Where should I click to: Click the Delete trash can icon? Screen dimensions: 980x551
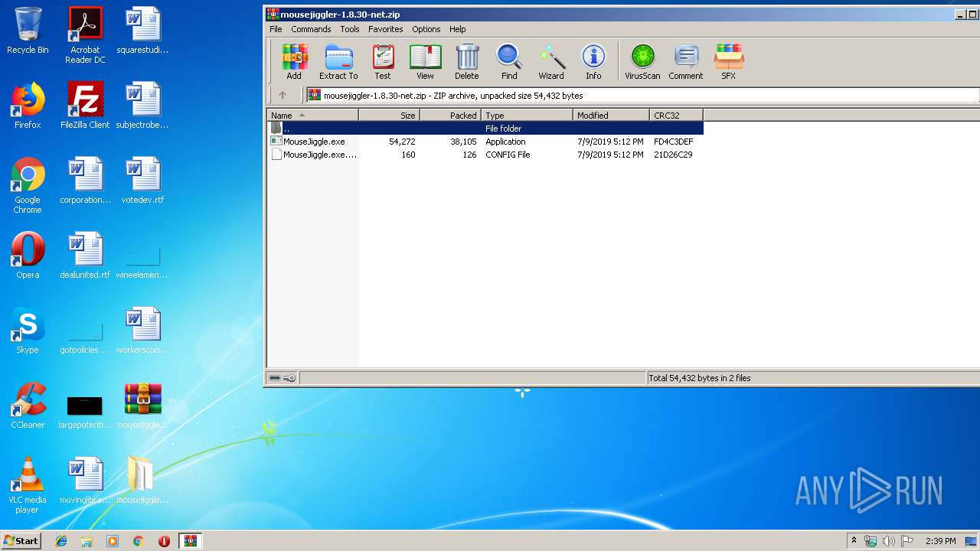point(467,61)
